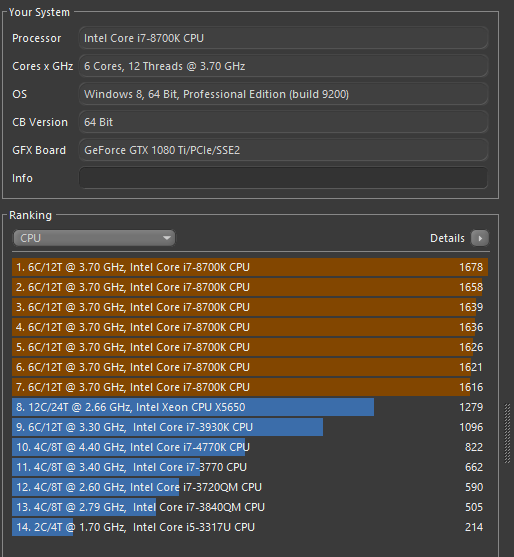The height and width of the screenshot is (557, 514).
Task: Click the empty Info input field
Action: click(283, 178)
